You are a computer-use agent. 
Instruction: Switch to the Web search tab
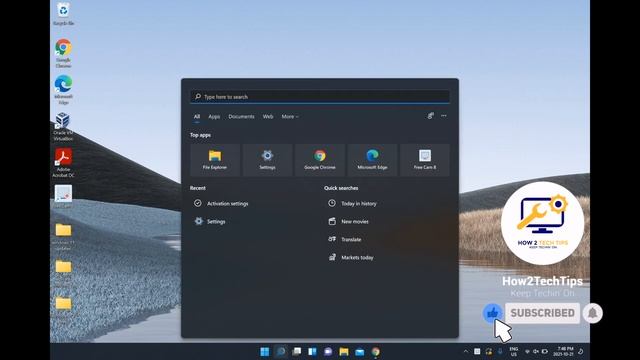(268, 117)
